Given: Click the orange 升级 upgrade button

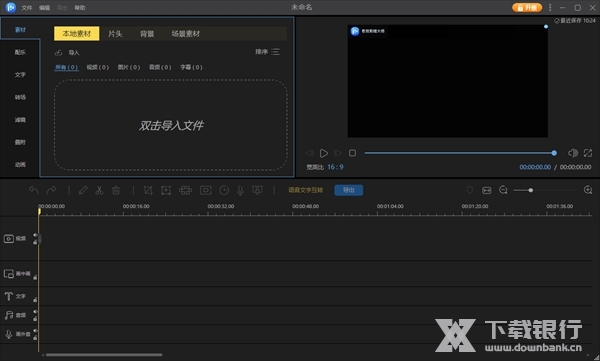Looking at the screenshot, I should coord(527,8).
